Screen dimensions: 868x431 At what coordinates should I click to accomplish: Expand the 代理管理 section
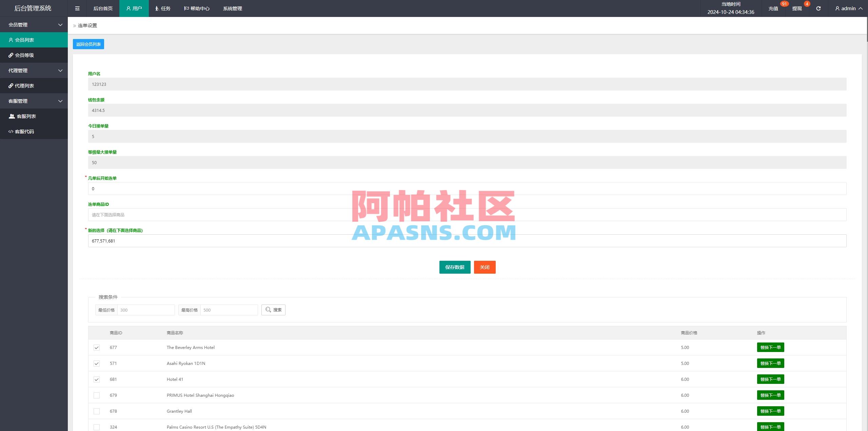tap(34, 70)
